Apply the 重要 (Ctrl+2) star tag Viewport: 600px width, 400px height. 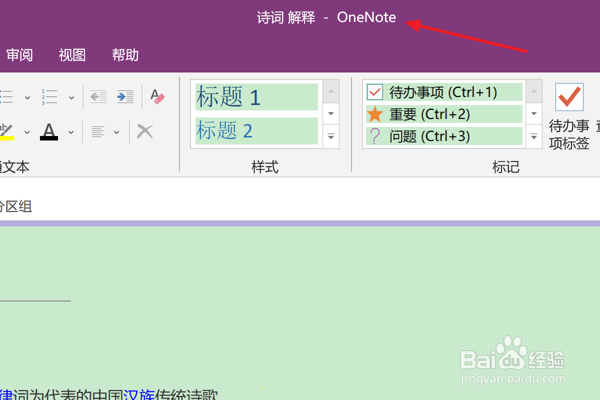444,114
